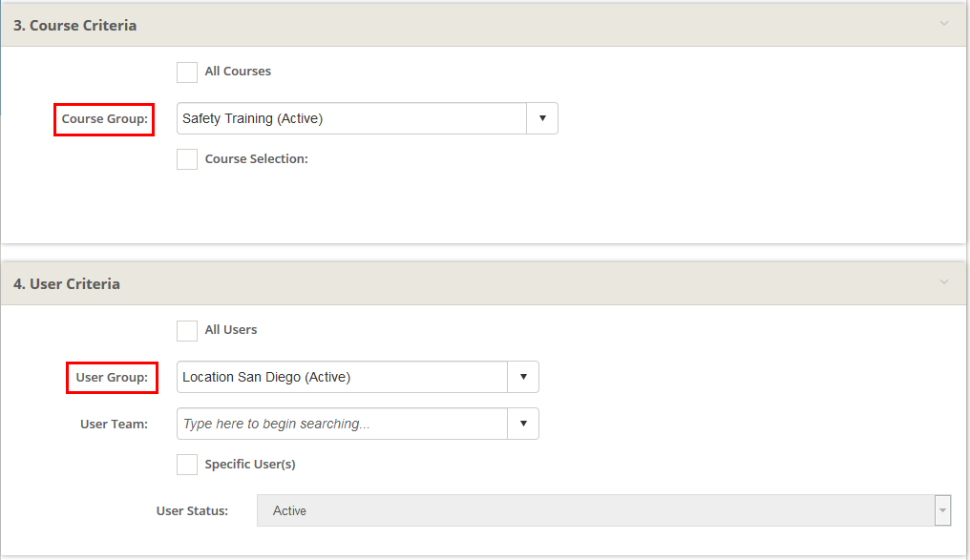The height and width of the screenshot is (560, 970).
Task: Click the Safety Training (Active) field
Action: click(x=351, y=118)
